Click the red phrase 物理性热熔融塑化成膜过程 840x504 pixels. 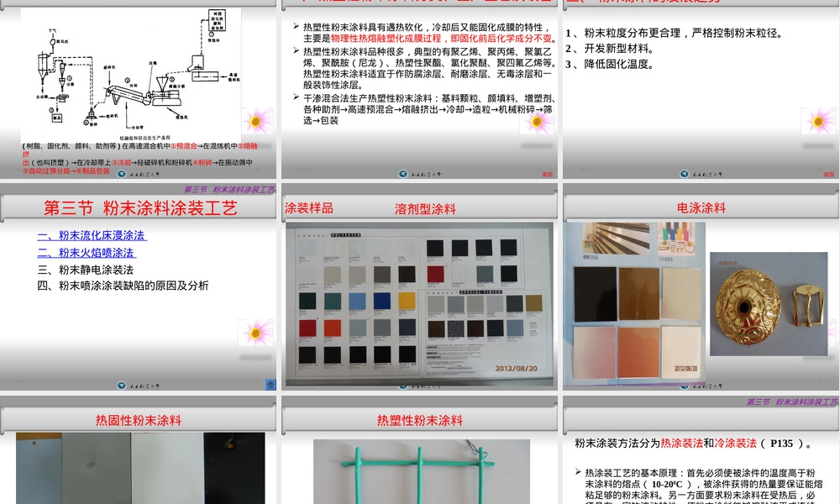pos(388,39)
